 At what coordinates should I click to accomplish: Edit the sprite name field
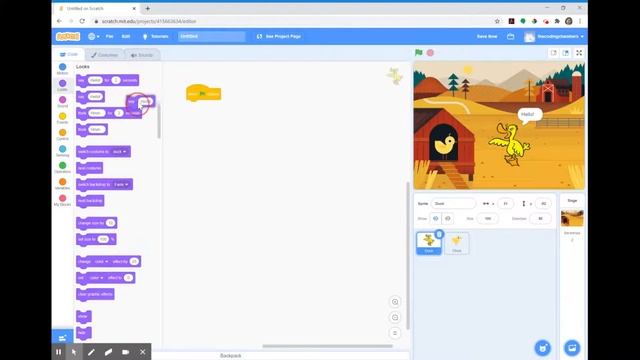(453, 203)
